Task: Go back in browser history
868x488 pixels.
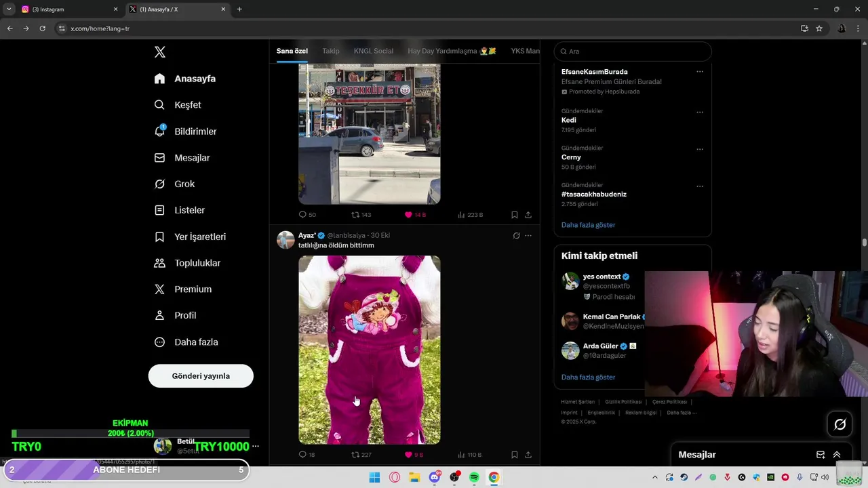Action: [9, 28]
